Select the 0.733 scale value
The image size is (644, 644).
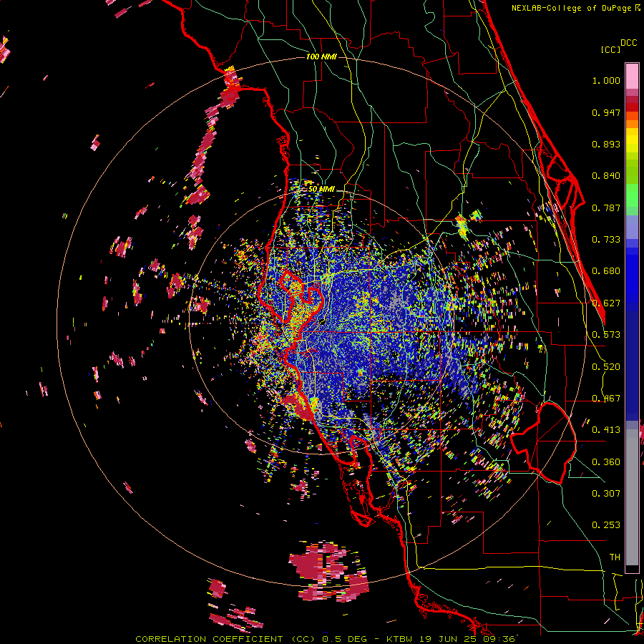(606, 240)
